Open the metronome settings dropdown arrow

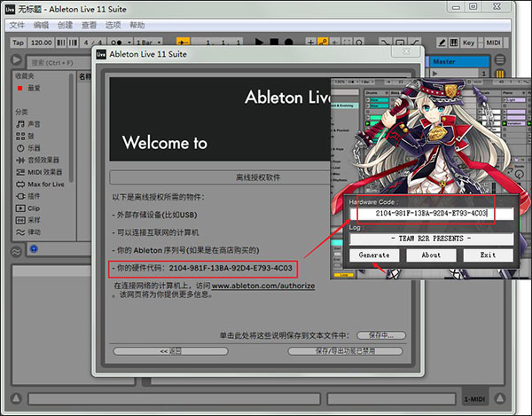129,43
